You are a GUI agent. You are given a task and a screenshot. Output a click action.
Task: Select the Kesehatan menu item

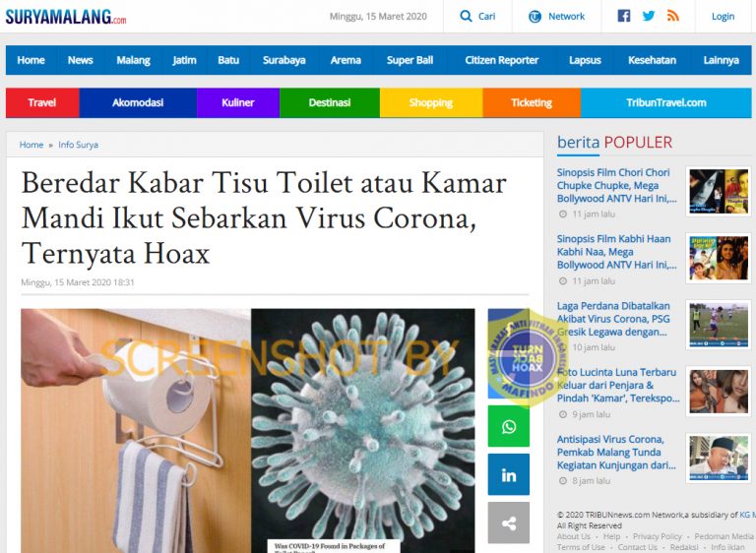pyautogui.click(x=652, y=60)
